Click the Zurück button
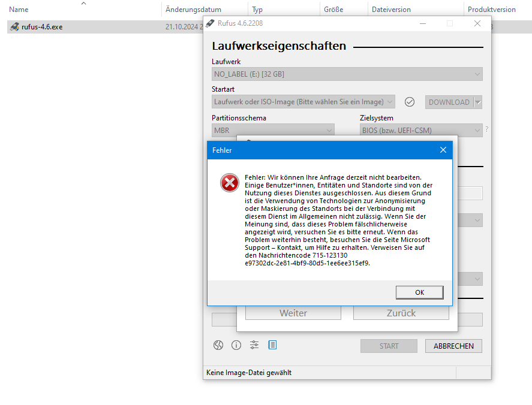This screenshot has width=532, height=405. pos(401,313)
